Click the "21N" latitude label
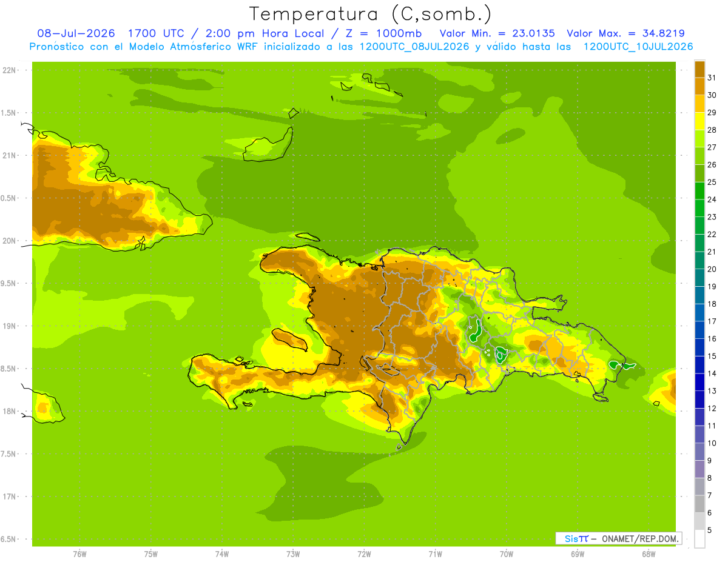The width and height of the screenshot is (728, 562). [9, 155]
